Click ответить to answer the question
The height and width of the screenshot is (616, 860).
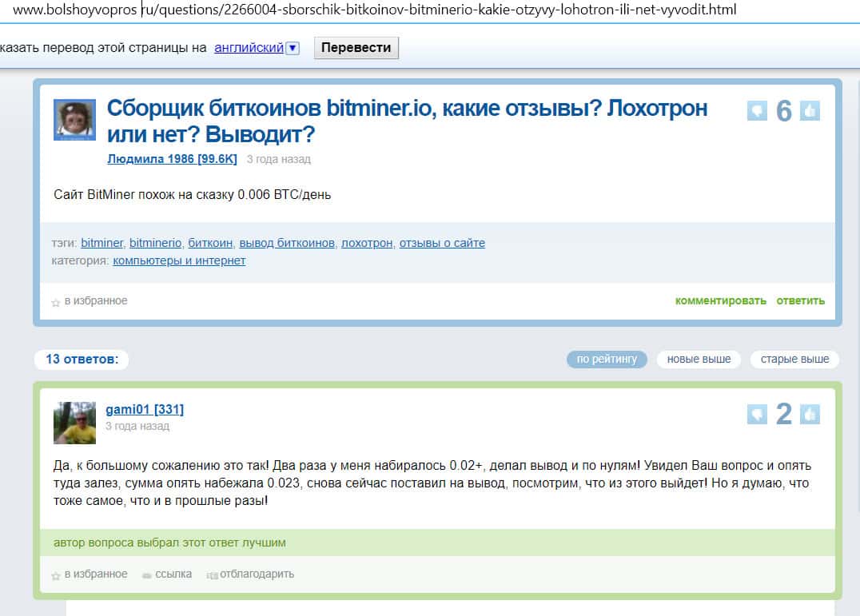point(801,301)
